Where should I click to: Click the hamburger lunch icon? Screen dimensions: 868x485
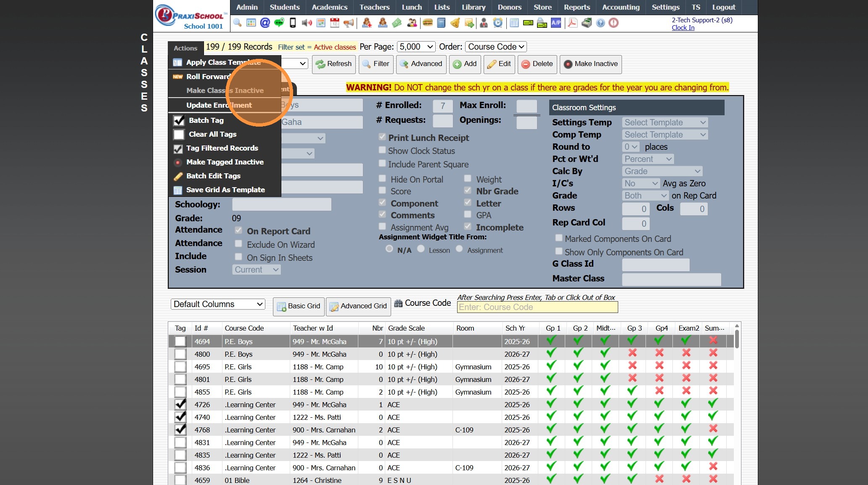point(428,23)
